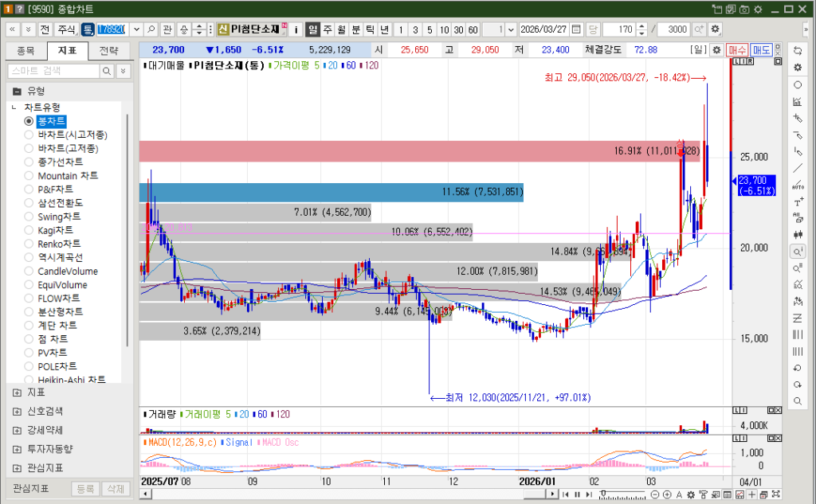Viewport: 816px width, 504px height.
Task: Select the diagonal trend line drawing tool
Action: pos(798,168)
